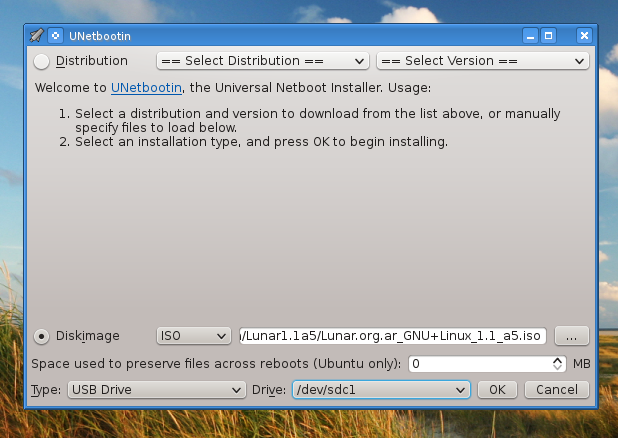Decrease persistent space with the down arrow
The height and width of the screenshot is (438, 618).
coord(559,368)
